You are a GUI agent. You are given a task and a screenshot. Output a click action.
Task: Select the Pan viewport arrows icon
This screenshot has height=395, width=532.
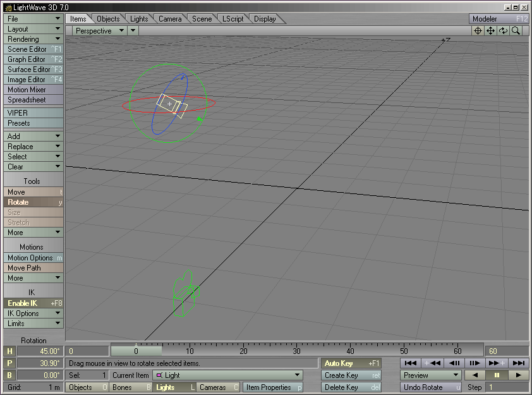click(490, 31)
